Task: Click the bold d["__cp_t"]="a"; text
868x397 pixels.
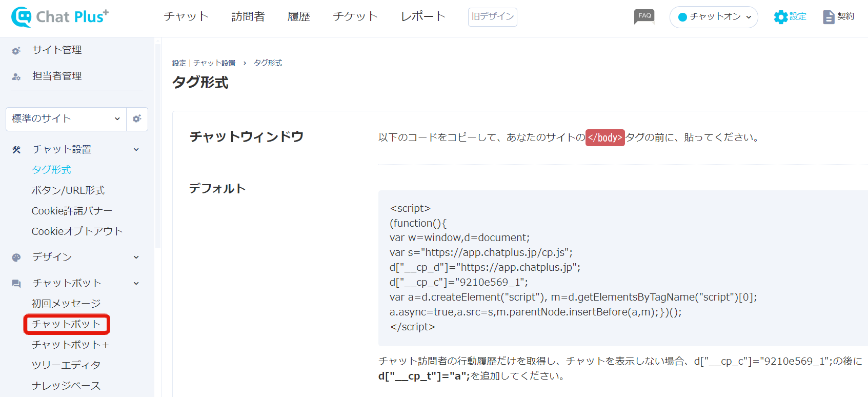Action: coord(424,376)
